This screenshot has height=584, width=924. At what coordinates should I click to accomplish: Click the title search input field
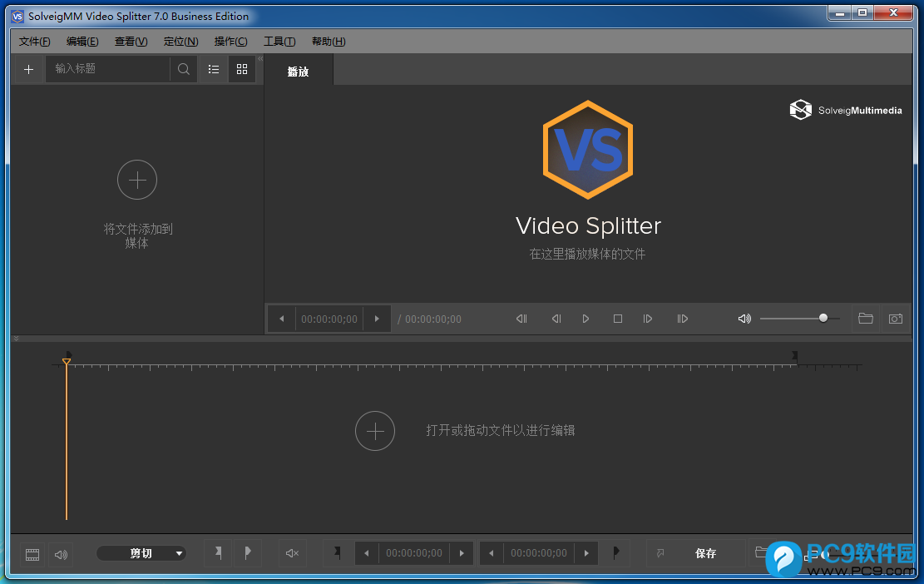click(x=108, y=69)
